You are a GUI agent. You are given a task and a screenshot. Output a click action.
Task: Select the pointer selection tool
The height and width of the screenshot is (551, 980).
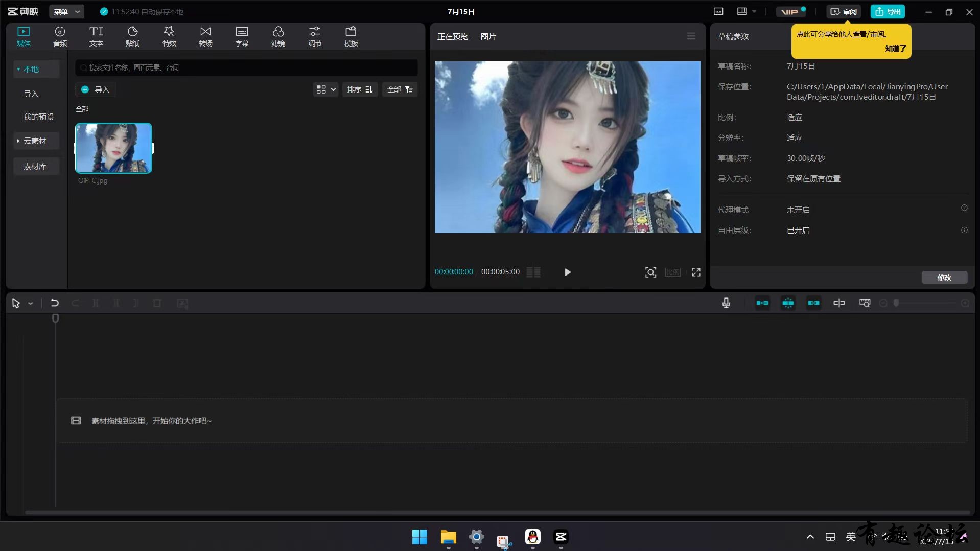coord(16,303)
